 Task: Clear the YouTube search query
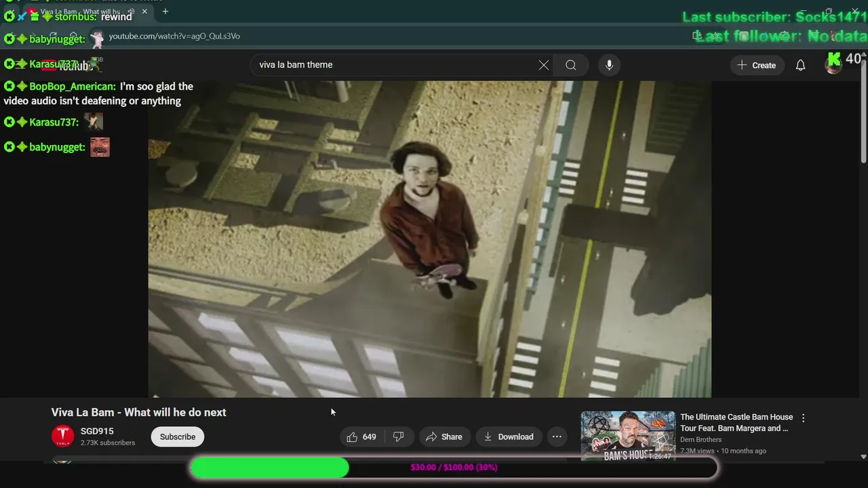coord(544,65)
